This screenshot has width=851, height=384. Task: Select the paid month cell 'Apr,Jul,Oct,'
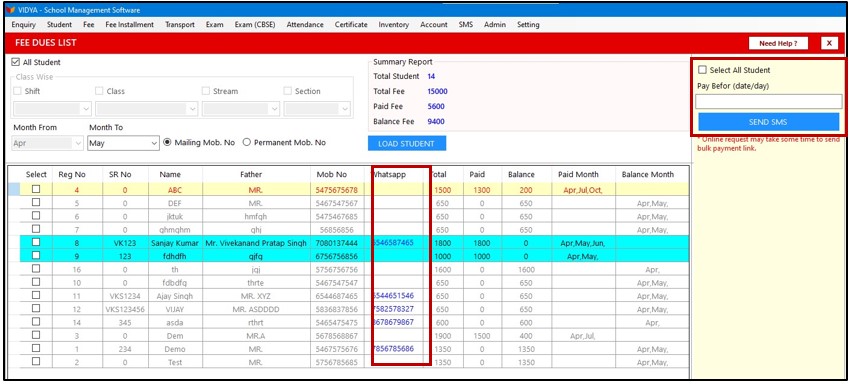point(583,190)
